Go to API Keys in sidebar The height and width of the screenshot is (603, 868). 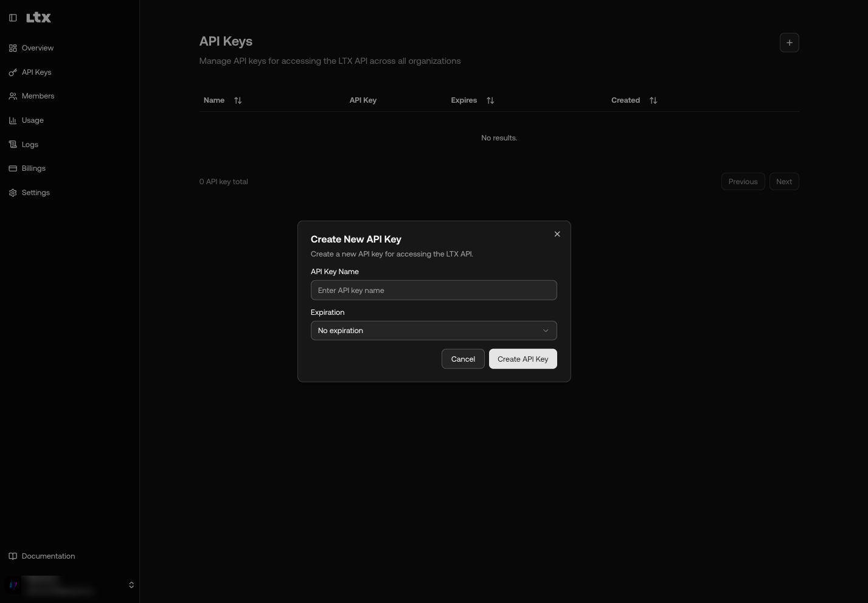point(36,72)
